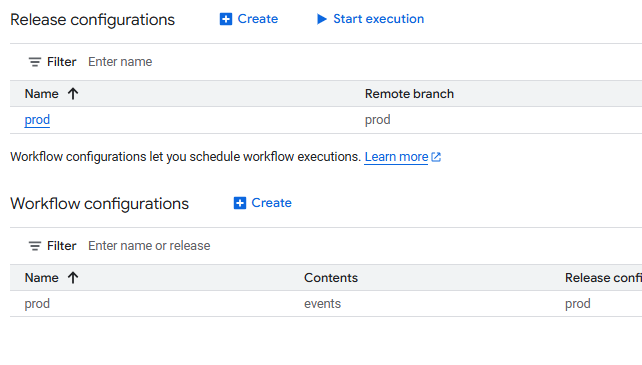The image size is (642, 365).
Task: Sort release configurations by Name arrow
Action: coord(73,94)
